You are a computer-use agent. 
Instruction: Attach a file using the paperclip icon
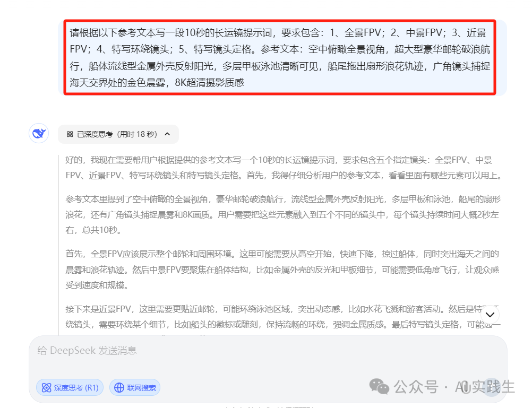pyautogui.click(x=466, y=387)
